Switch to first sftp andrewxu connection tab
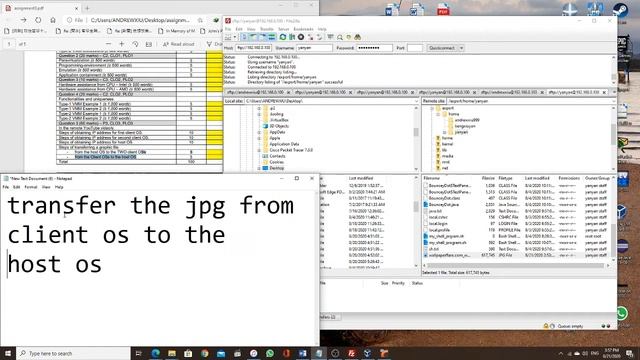The height and width of the screenshot is (360, 640). 255,92
